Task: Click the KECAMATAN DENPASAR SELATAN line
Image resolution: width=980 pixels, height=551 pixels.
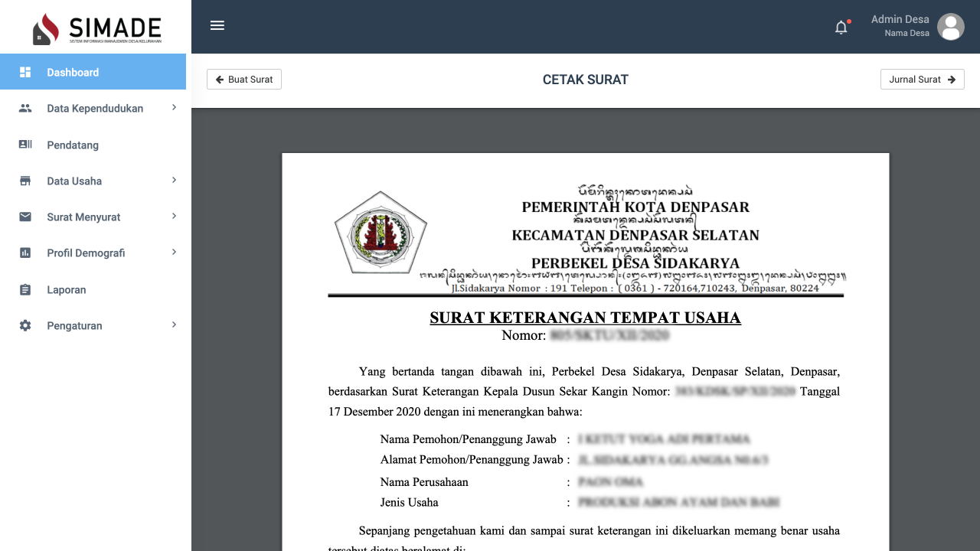Action: (635, 236)
